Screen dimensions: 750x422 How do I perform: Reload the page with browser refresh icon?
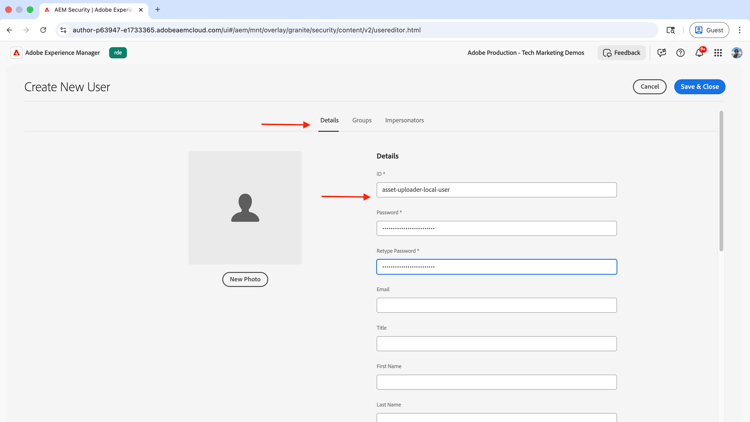[43, 30]
